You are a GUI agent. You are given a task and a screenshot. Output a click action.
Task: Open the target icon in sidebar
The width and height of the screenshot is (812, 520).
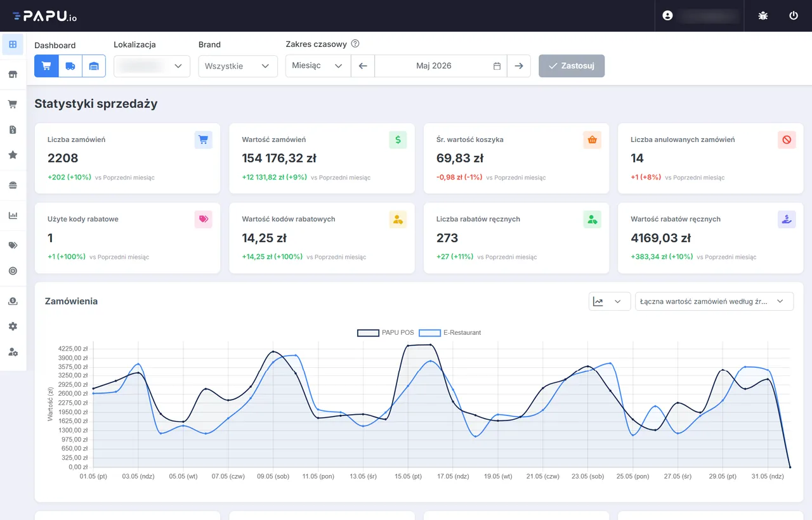click(13, 271)
